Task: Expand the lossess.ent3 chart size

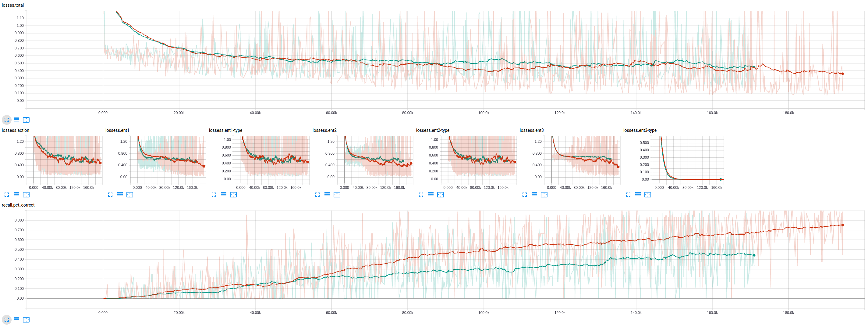Action: 525,195
